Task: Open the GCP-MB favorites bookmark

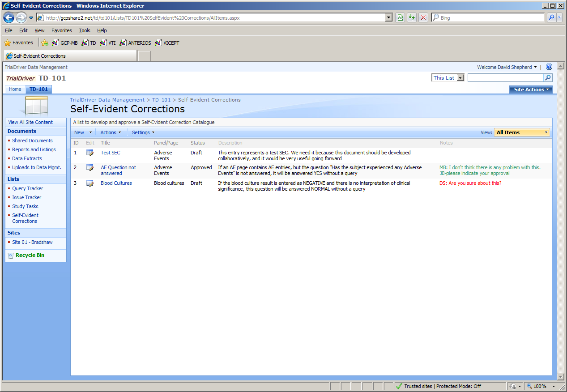Action: point(64,43)
